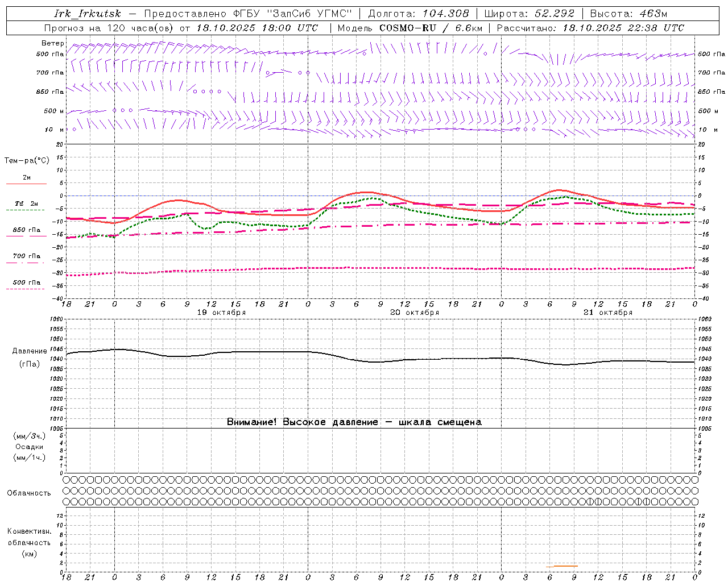
Task: Click the '21 октября' date label
Action: 608,313
